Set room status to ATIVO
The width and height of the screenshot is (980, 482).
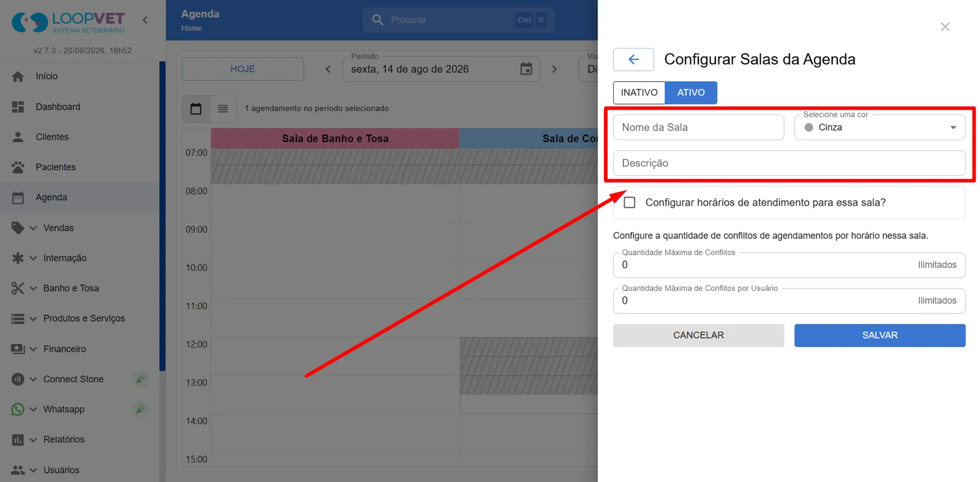(691, 92)
